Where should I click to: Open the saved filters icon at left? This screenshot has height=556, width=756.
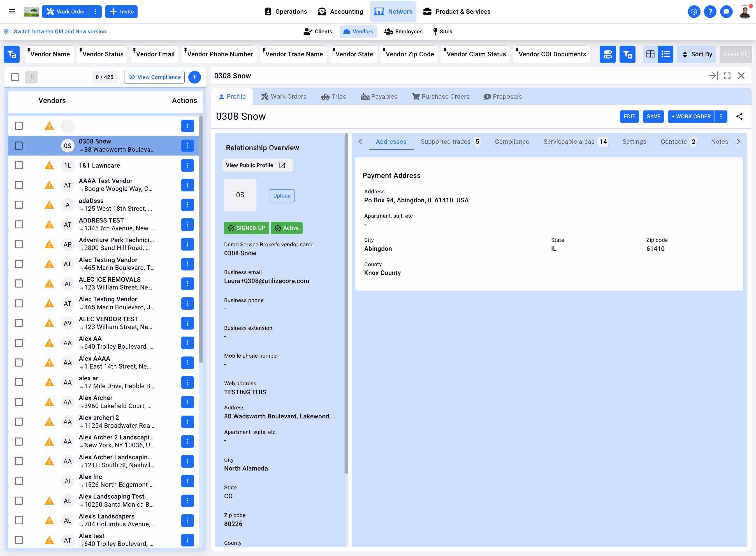click(x=12, y=54)
